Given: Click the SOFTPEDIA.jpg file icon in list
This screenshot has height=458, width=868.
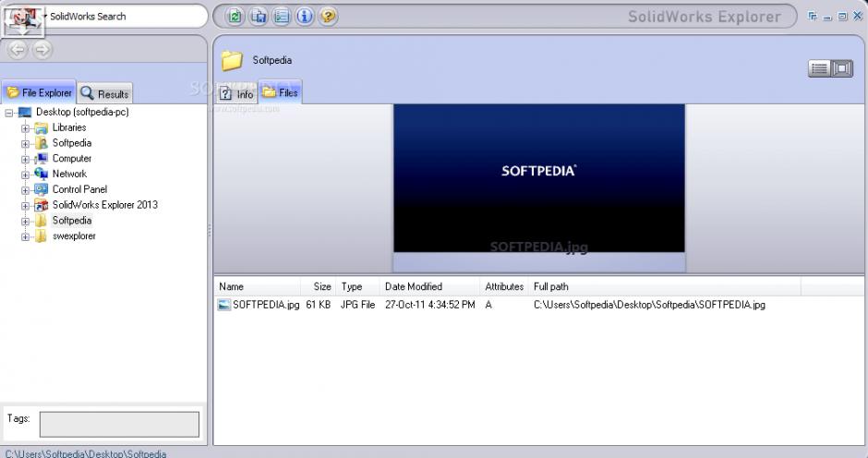Looking at the screenshot, I should [223, 305].
